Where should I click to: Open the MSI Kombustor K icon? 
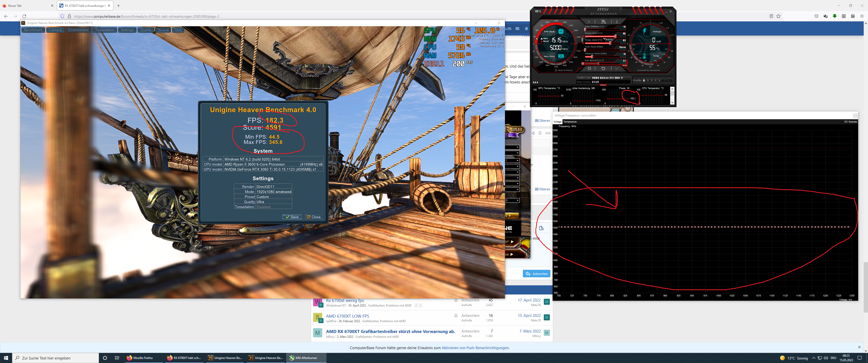pos(589,21)
